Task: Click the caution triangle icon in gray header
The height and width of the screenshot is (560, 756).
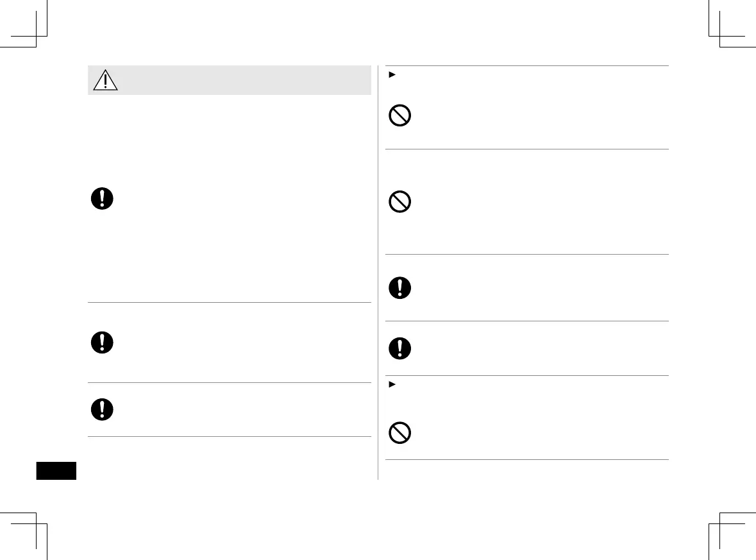Action: click(105, 80)
